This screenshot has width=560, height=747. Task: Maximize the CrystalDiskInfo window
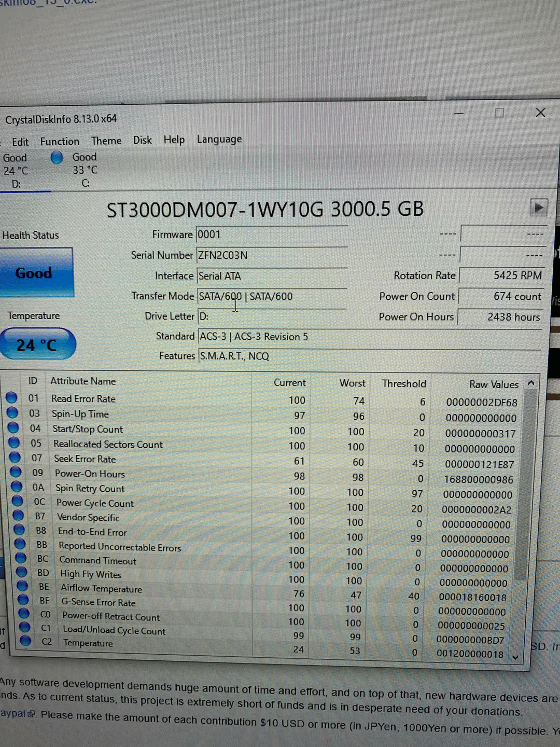click(499, 113)
